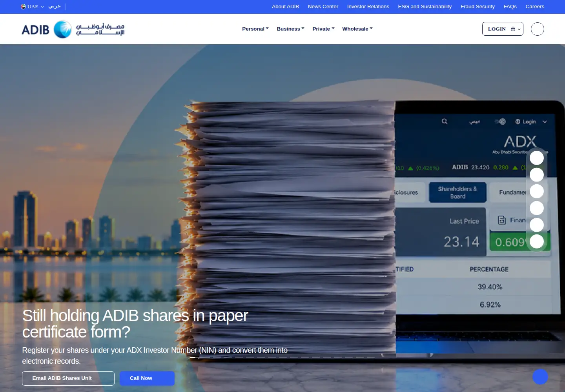Expand the Private menu

(324, 29)
